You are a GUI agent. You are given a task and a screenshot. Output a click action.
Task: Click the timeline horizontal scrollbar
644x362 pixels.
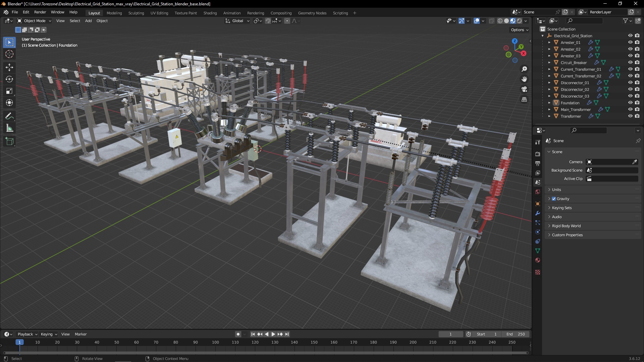pos(266,353)
